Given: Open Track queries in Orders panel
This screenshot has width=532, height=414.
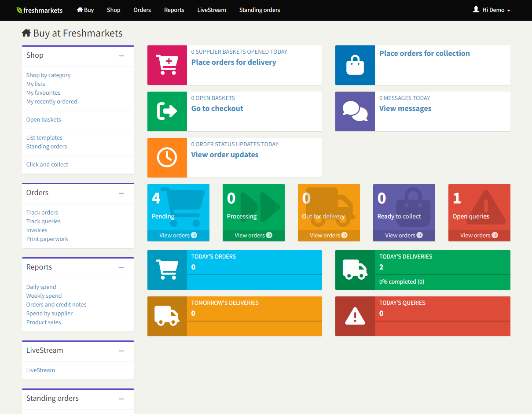Looking at the screenshot, I should point(44,221).
